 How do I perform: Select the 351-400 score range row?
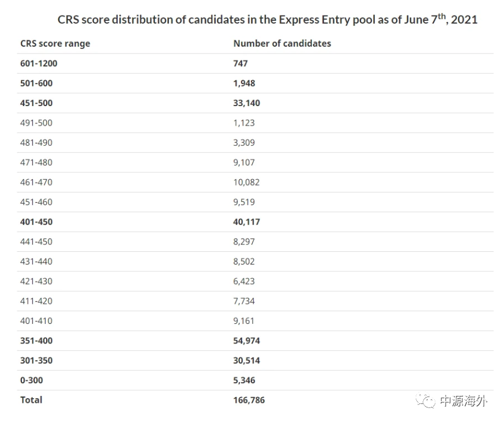click(36, 341)
